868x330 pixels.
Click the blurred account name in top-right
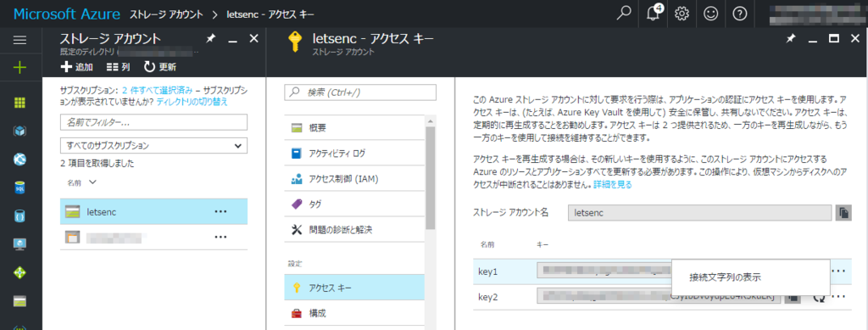[x=818, y=14]
